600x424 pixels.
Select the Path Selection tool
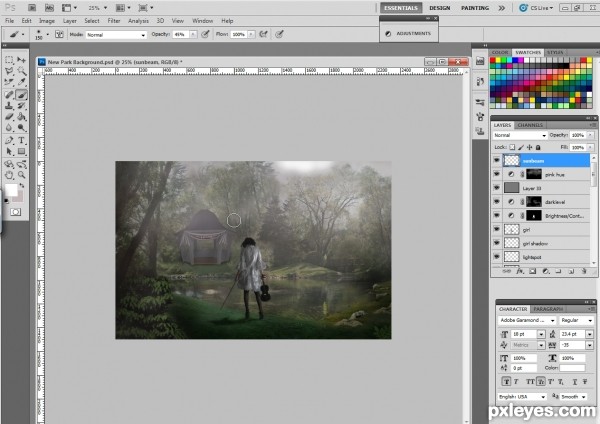pos(9,152)
